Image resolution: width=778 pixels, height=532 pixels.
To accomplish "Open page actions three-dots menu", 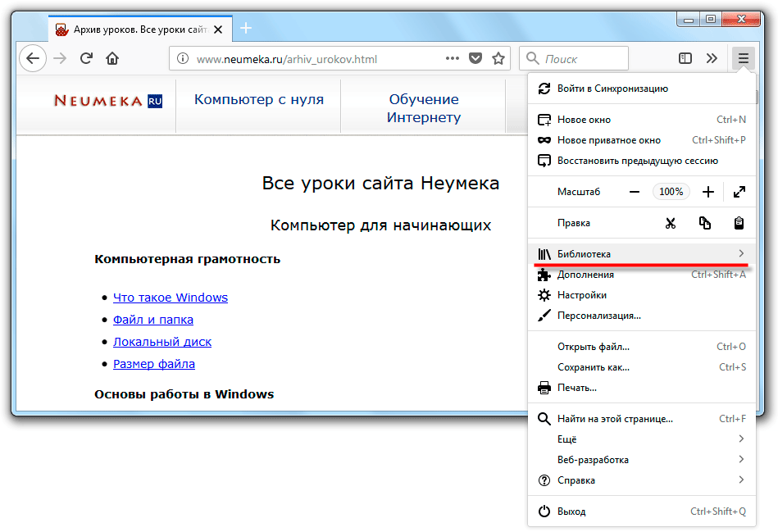I will click(452, 58).
